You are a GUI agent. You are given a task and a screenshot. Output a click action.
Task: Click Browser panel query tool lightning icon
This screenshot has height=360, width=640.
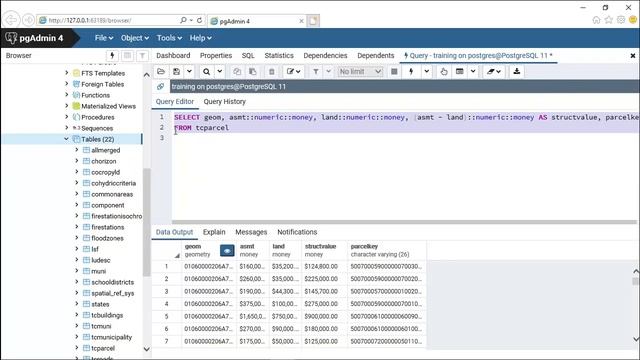coord(112,56)
